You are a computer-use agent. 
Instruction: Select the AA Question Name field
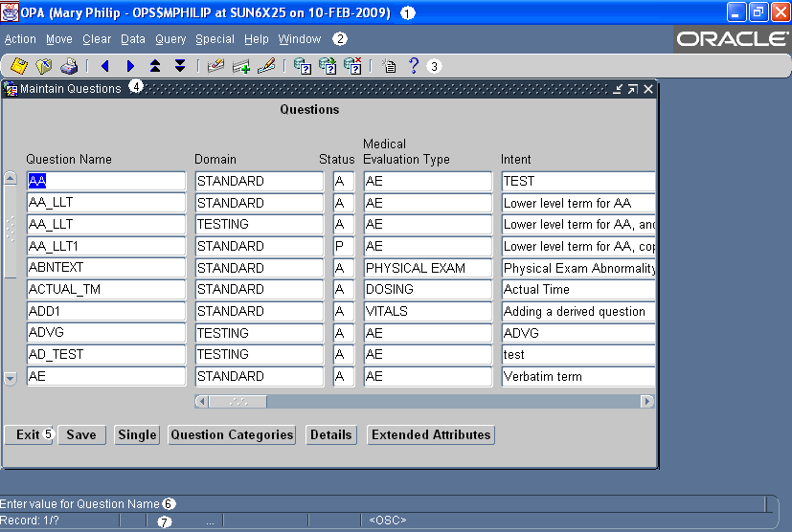[x=106, y=181]
